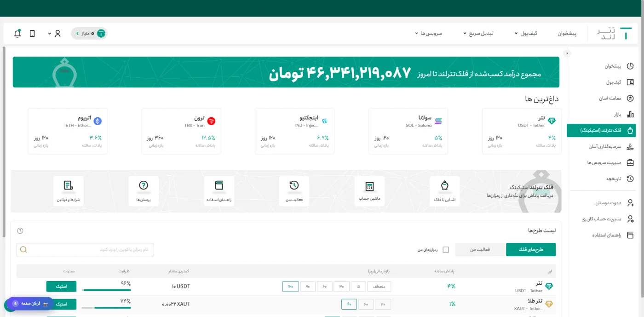
Task: Switch to the فعالیت من tab
Action: click(x=480, y=249)
